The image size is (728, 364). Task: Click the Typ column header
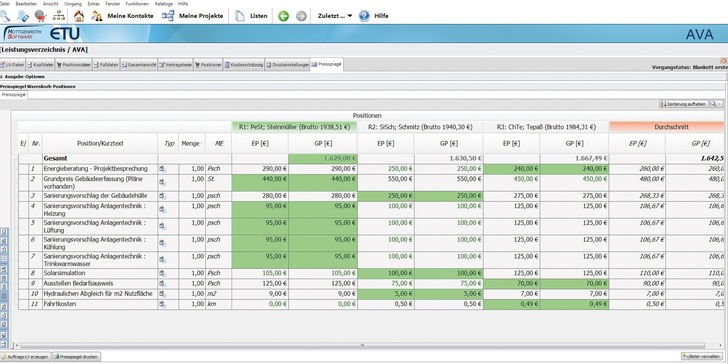pyautogui.click(x=169, y=144)
